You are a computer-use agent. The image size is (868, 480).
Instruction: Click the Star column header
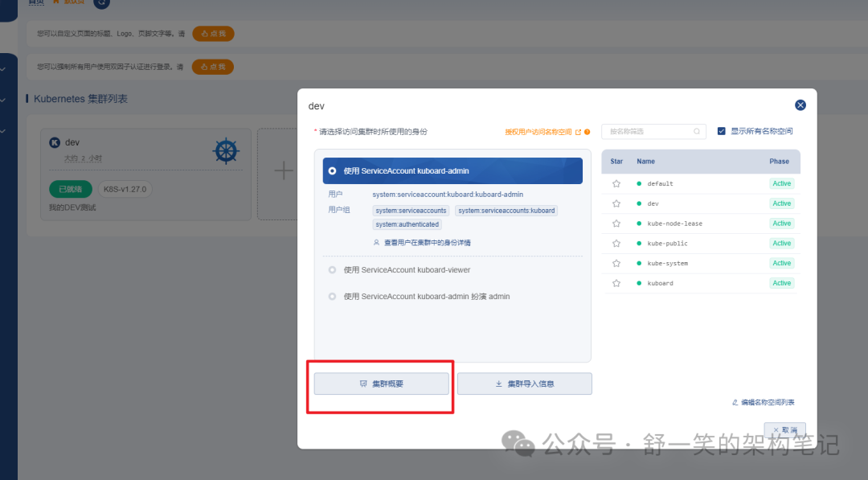click(616, 162)
